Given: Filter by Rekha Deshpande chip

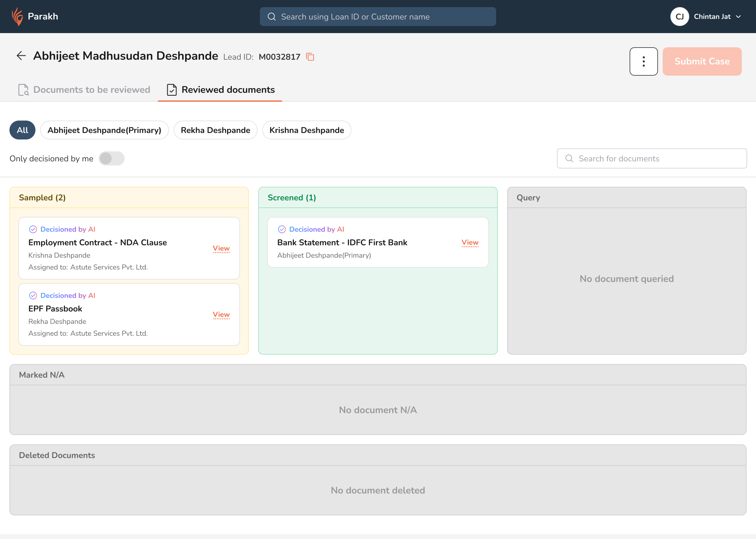Looking at the screenshot, I should click(216, 130).
